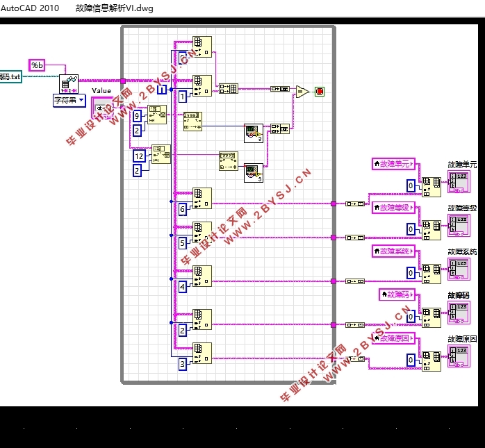Click the Insert Into Array node beside 故障码 indicator
This screenshot has height=448, width=485.
pos(431,318)
